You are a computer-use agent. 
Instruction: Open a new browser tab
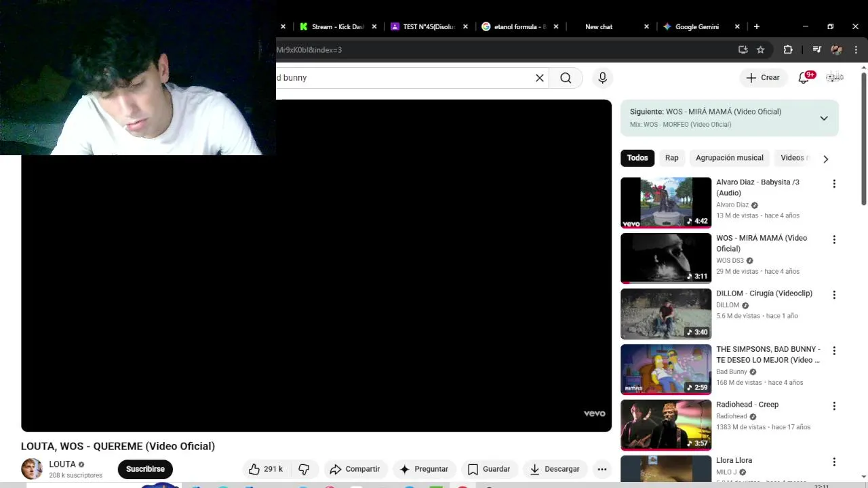point(757,26)
